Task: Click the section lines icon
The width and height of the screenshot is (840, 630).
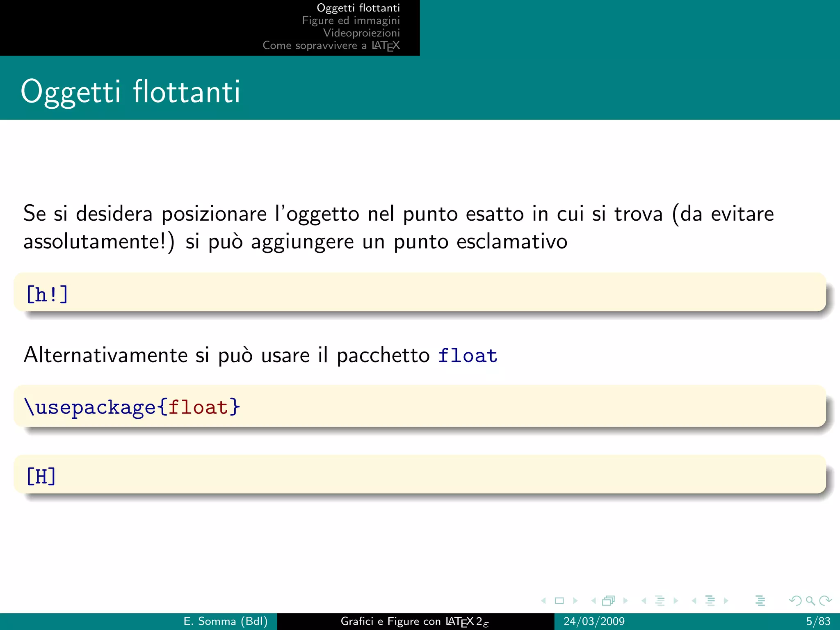Action: point(710,601)
